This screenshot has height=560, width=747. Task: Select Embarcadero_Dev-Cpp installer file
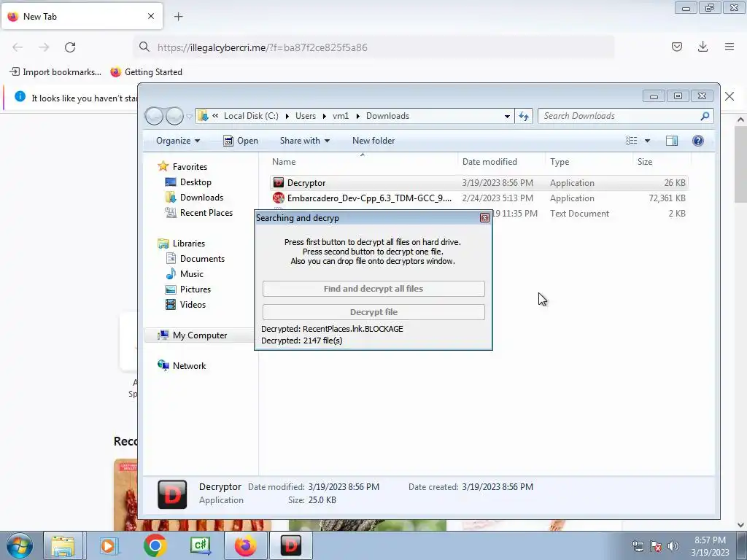point(479,198)
